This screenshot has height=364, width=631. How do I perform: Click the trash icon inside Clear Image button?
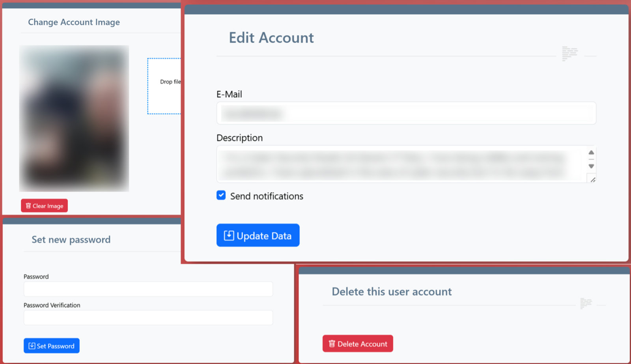[x=28, y=205]
